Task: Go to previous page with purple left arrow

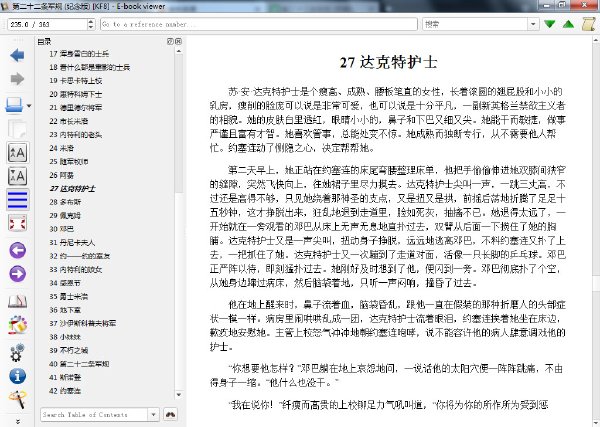Action: tap(17, 251)
